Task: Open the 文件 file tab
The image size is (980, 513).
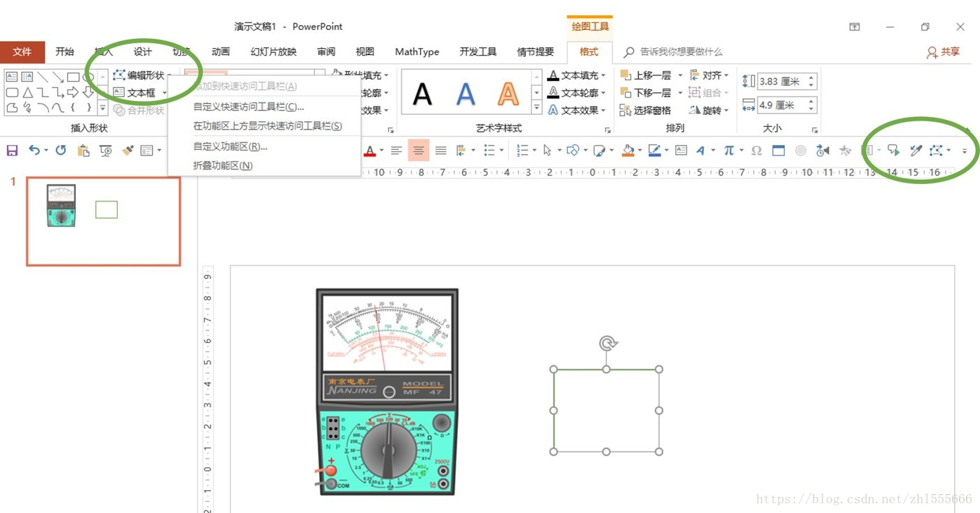Action: (22, 52)
